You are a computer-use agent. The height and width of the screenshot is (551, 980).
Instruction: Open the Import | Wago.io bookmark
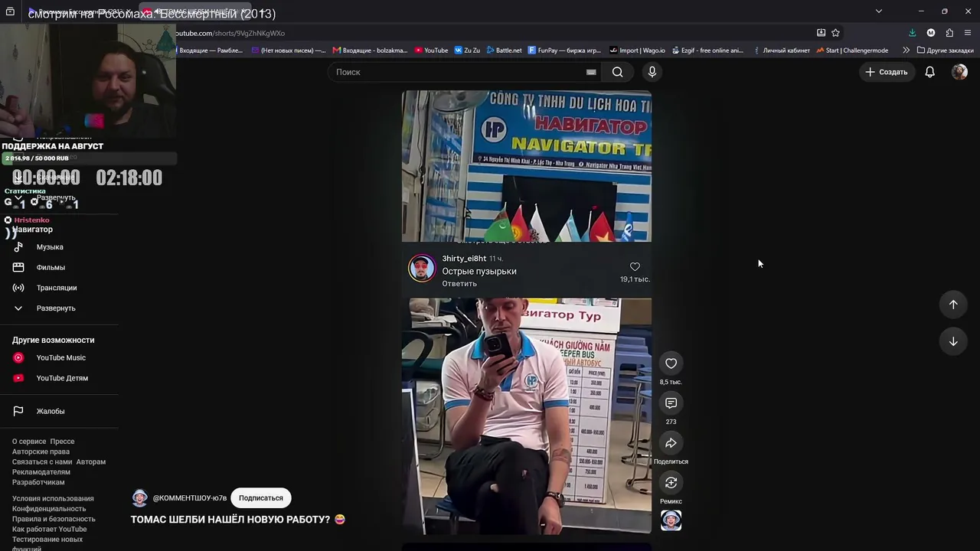click(637, 51)
